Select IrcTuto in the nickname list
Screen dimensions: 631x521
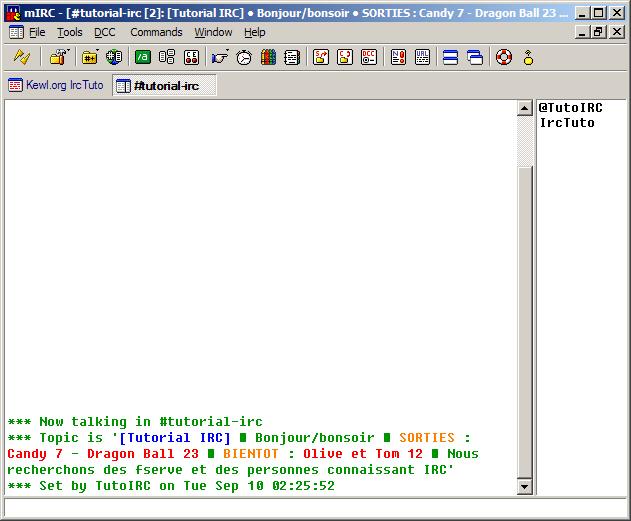[567, 123]
